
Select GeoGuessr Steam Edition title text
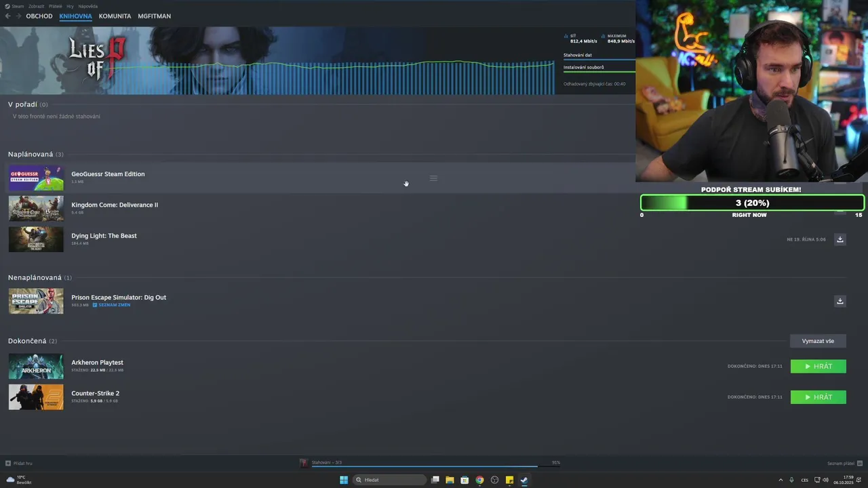click(x=108, y=174)
